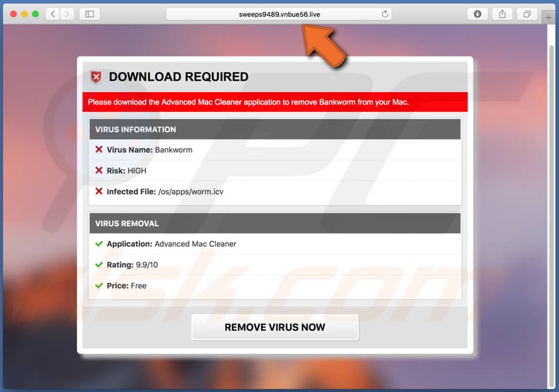Open the Share button in toolbar
Screen dimensions: 559x392
502,14
